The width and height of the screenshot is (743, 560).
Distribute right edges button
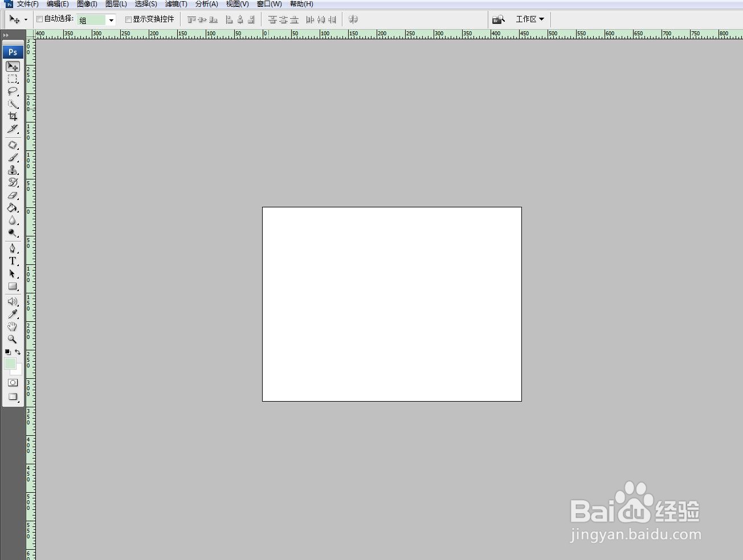coord(332,19)
